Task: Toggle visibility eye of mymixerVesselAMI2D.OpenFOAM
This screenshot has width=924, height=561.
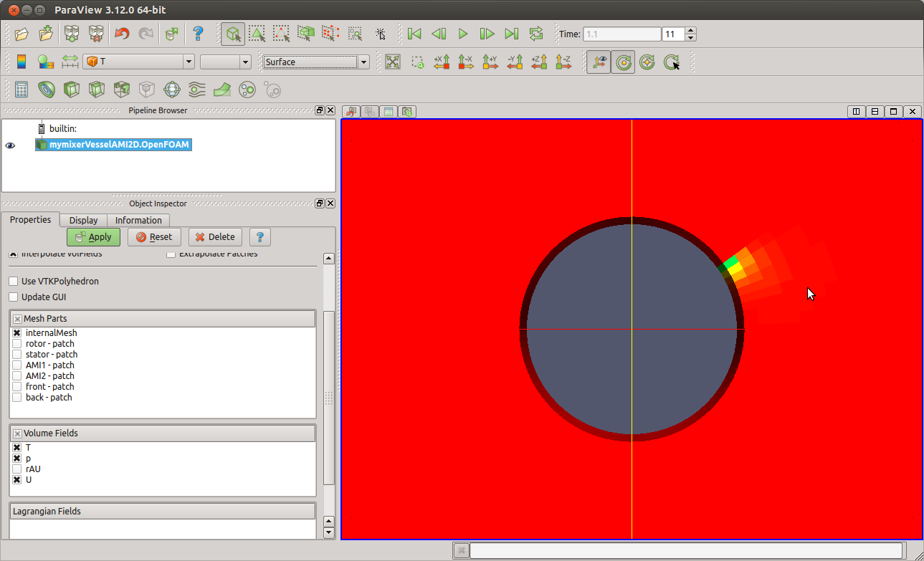Action: tap(10, 145)
